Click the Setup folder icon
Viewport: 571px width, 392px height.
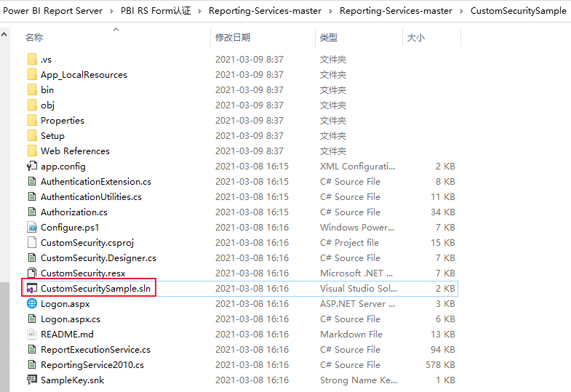(32, 135)
